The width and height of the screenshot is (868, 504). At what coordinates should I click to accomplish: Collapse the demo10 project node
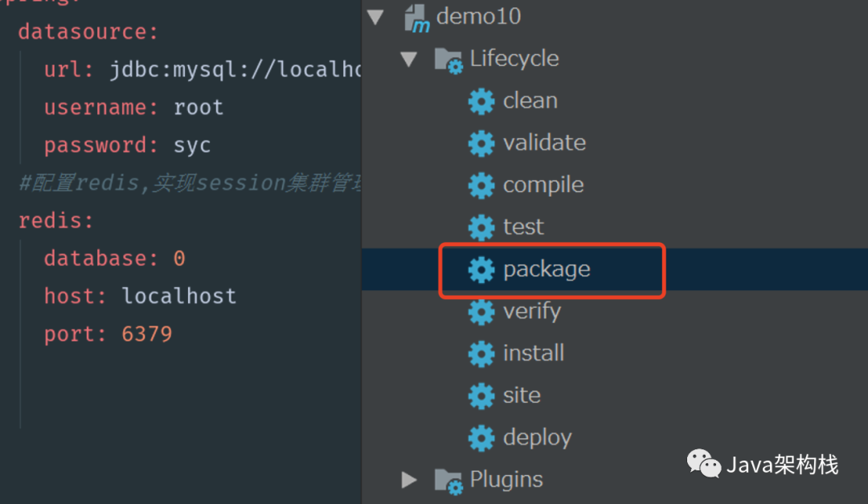(x=375, y=17)
